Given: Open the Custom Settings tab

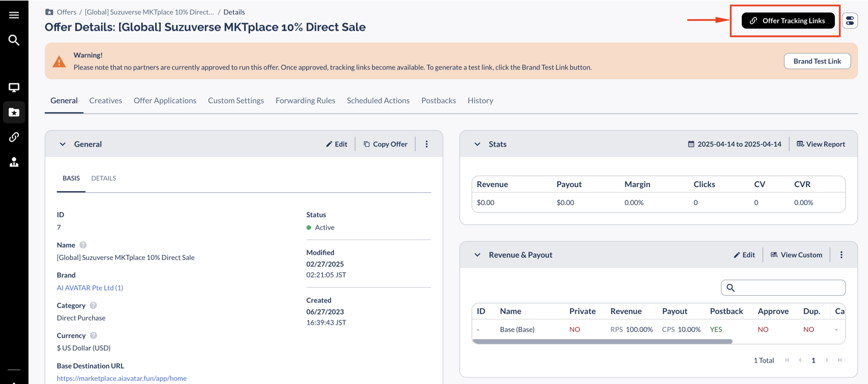Looking at the screenshot, I should tap(236, 101).
